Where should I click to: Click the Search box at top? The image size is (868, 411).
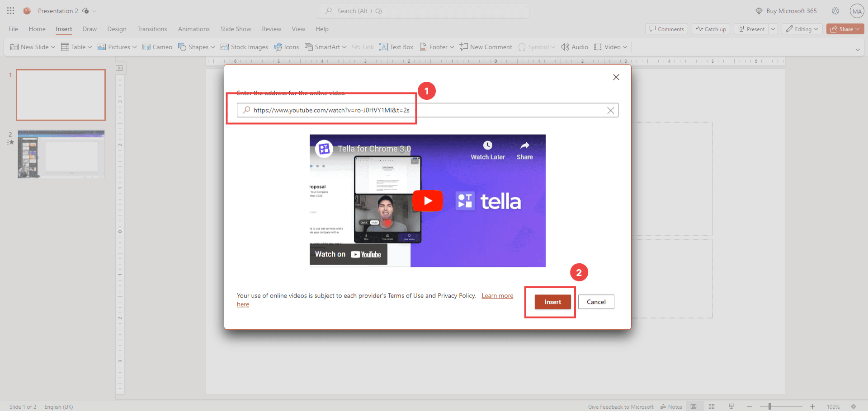(x=423, y=11)
